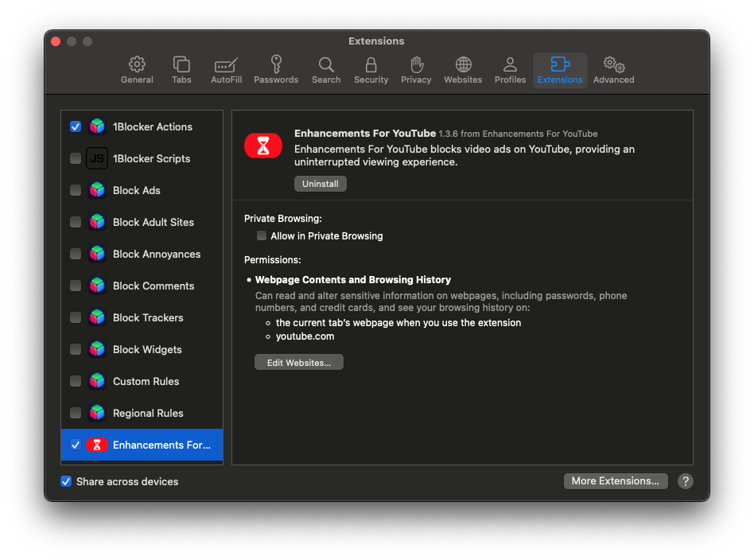Enable the 1Blocker Scripts extension checkbox
Screen dimensions: 754x560
coord(76,158)
